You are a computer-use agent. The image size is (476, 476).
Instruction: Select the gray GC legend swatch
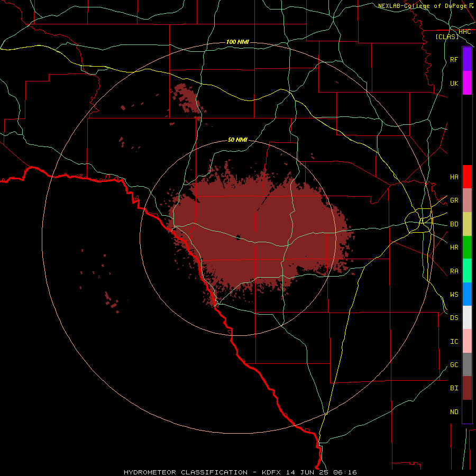coord(467,364)
